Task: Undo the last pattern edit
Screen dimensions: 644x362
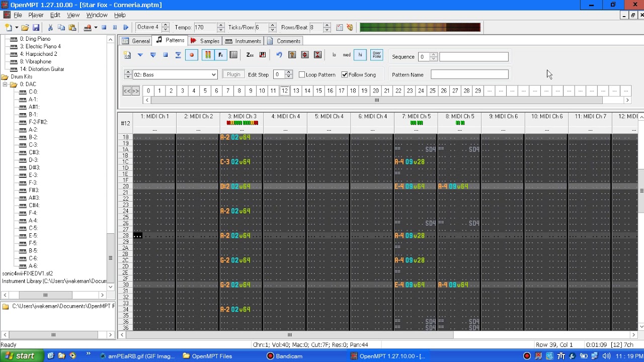Action: pyautogui.click(x=279, y=55)
